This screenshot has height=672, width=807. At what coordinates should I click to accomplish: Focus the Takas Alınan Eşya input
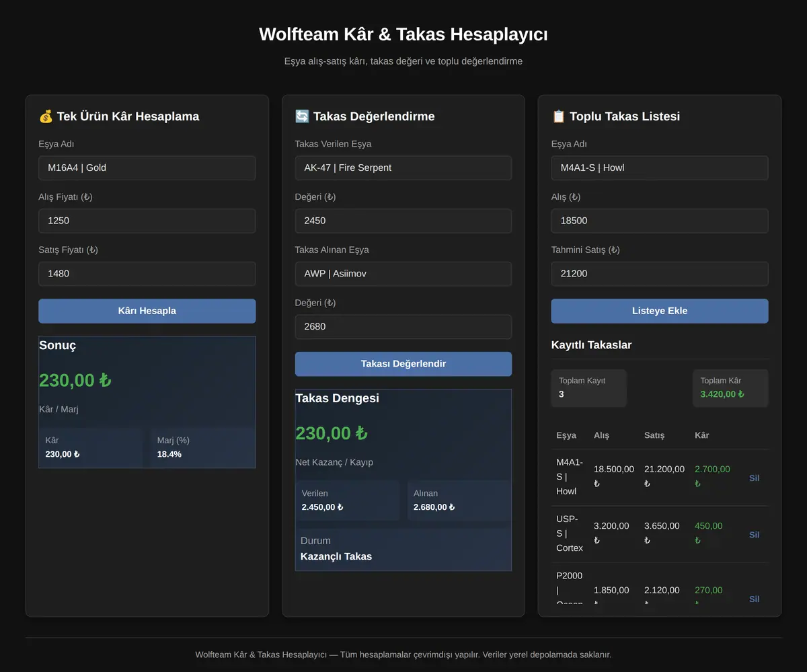pyautogui.click(x=403, y=274)
